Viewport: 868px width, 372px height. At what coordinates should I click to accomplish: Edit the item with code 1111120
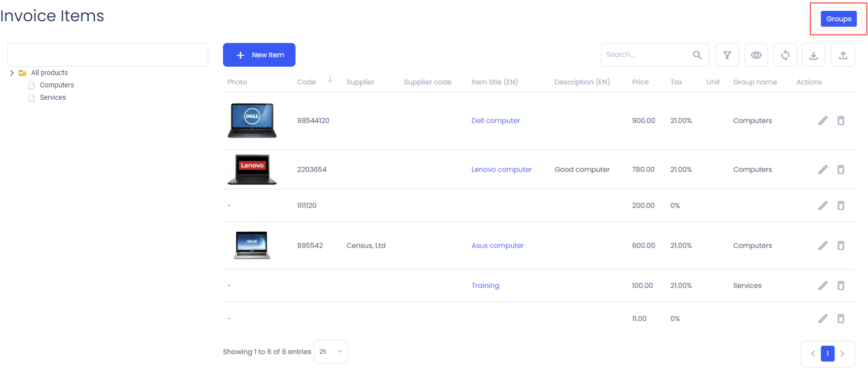point(823,206)
